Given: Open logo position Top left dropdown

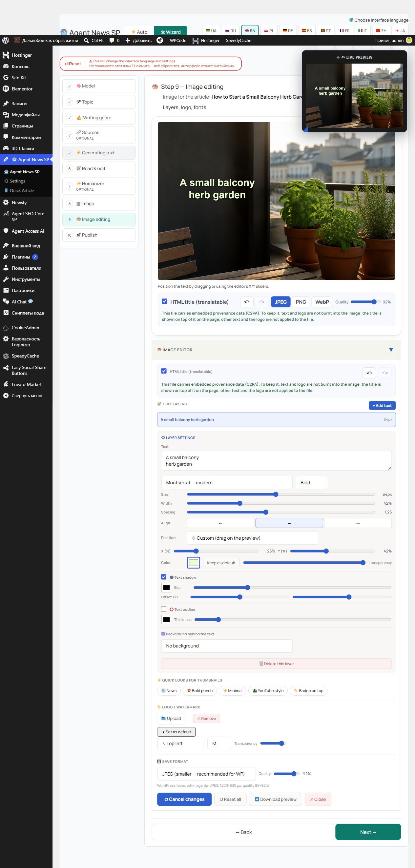Looking at the screenshot, I should click(x=181, y=743).
